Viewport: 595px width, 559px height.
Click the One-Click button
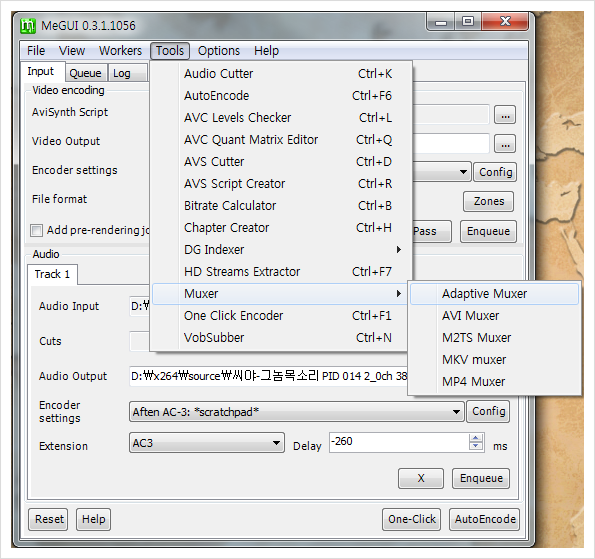[x=412, y=519]
